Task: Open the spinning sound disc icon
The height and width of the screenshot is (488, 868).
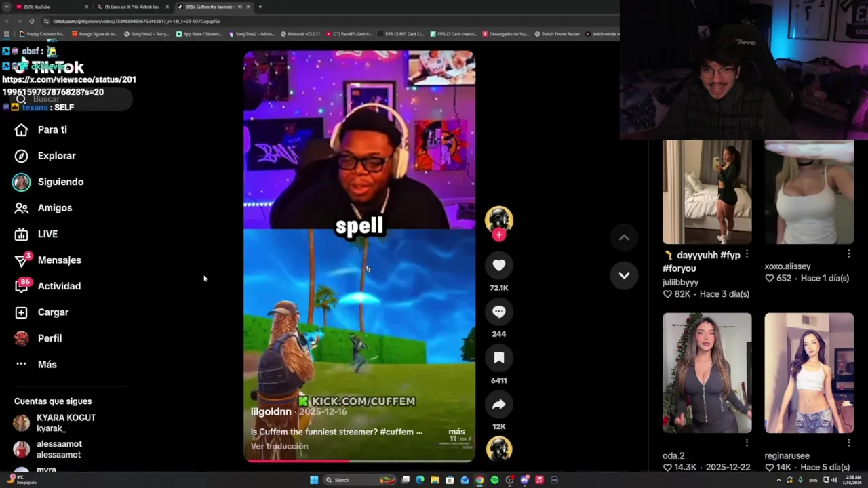Action: tap(499, 449)
